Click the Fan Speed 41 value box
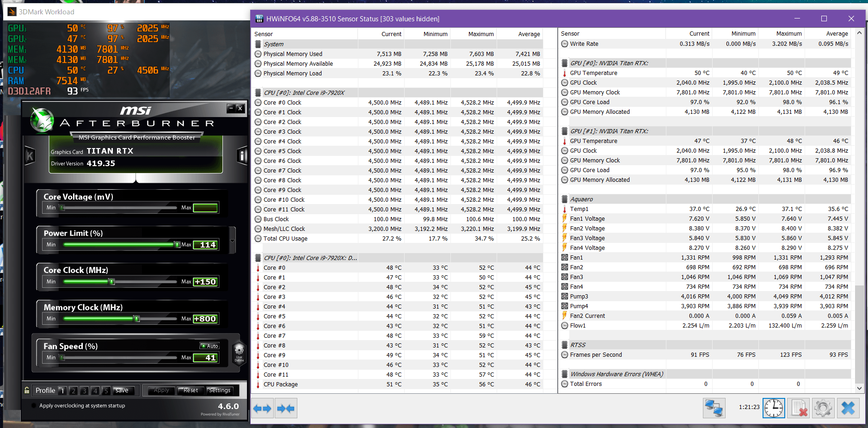The height and width of the screenshot is (428, 868). (205, 358)
